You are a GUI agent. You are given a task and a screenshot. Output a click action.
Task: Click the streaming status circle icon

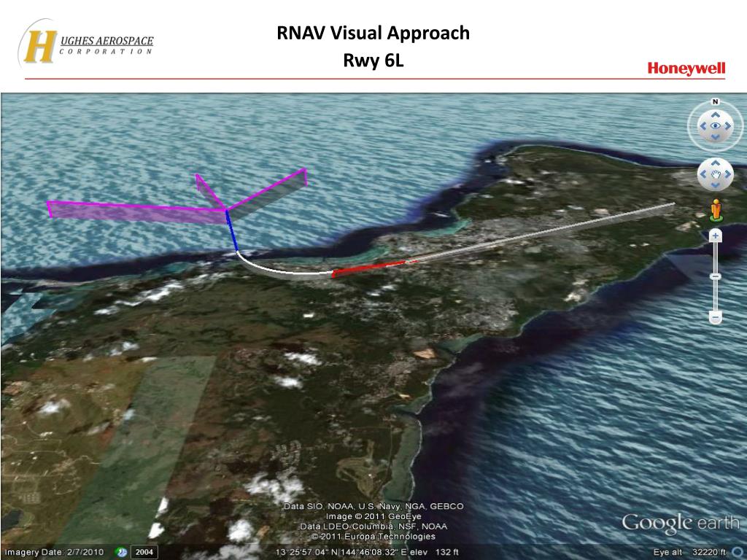[x=738, y=552]
